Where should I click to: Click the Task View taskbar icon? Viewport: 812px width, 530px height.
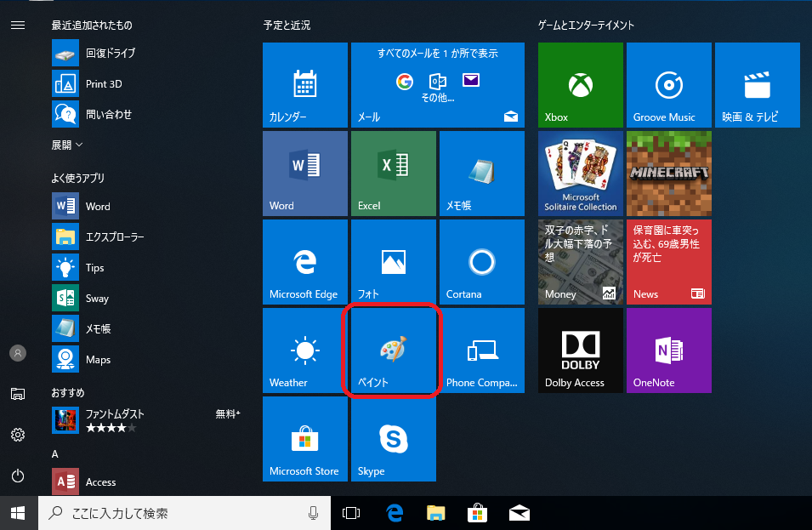[x=350, y=513]
